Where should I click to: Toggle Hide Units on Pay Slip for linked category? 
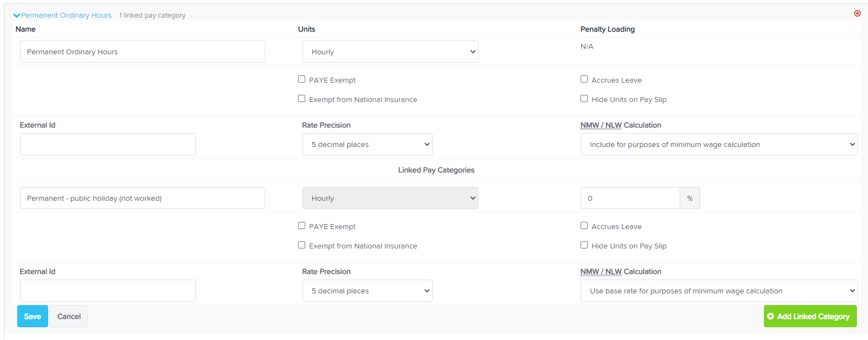584,245
